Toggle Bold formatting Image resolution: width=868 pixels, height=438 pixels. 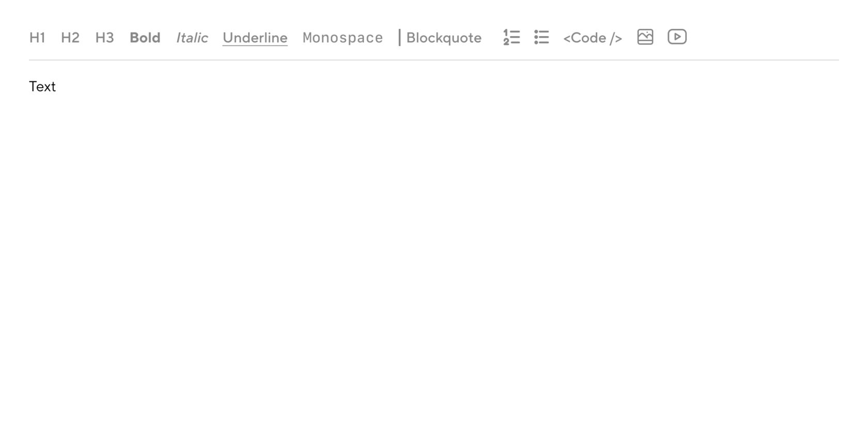click(145, 38)
